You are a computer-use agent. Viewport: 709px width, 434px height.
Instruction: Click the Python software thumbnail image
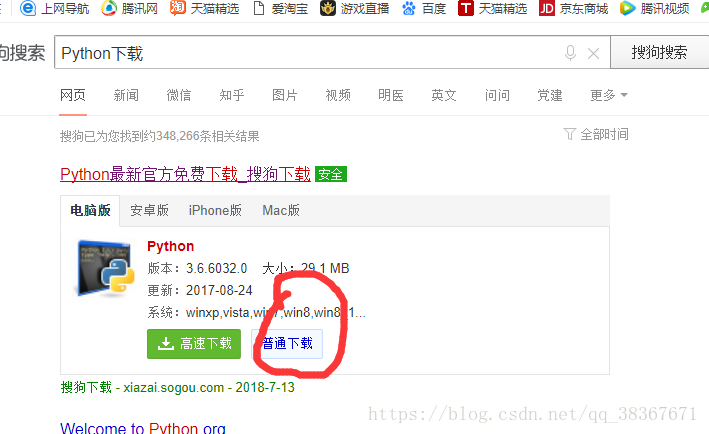106,269
